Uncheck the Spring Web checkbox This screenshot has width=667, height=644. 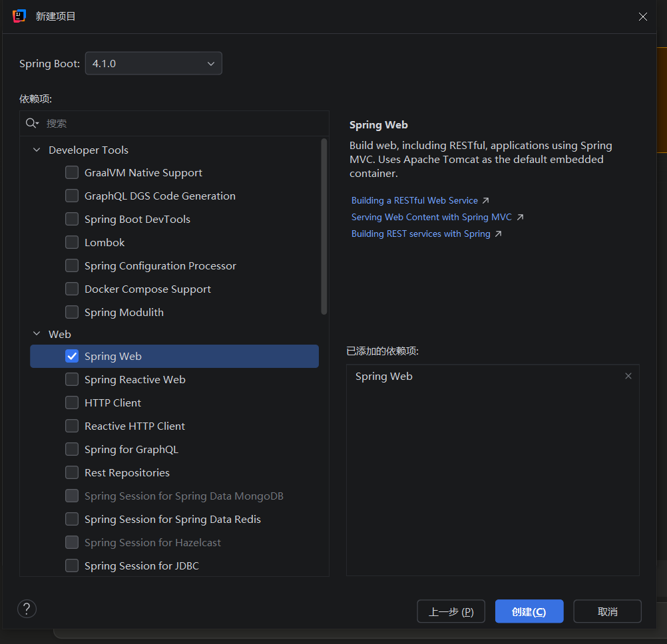click(x=72, y=356)
